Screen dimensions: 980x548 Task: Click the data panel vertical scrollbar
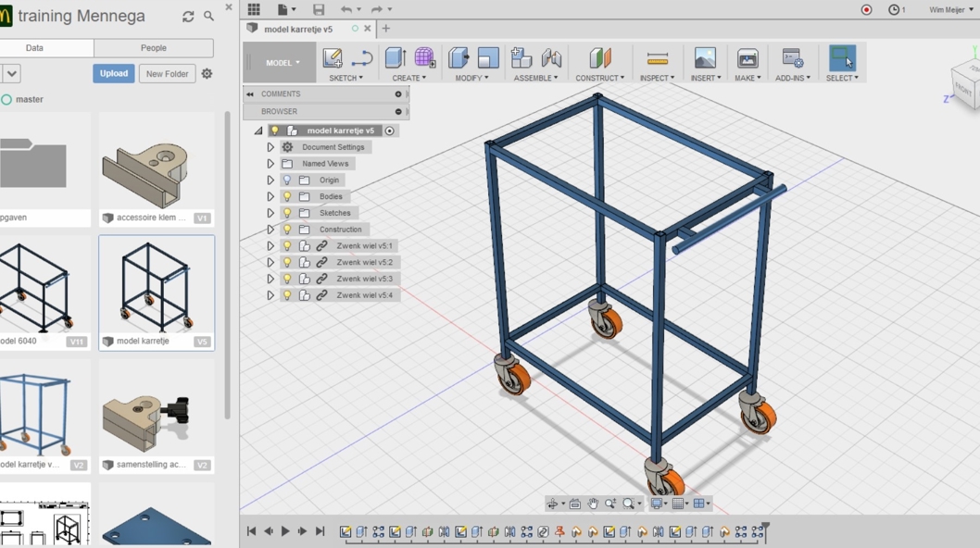tap(228, 266)
